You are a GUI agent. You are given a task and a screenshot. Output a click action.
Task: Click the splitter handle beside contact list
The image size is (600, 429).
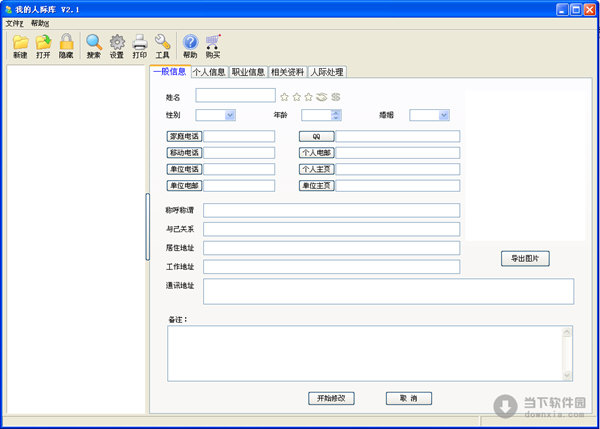(147, 227)
